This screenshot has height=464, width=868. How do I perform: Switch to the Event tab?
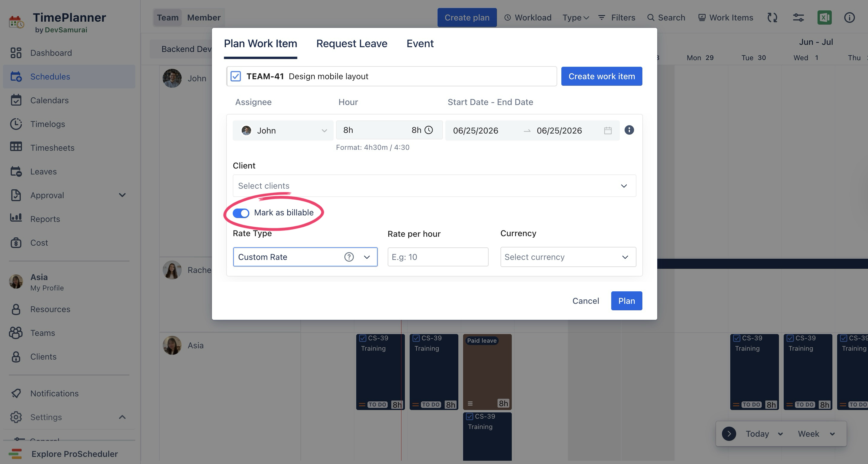[x=420, y=43]
